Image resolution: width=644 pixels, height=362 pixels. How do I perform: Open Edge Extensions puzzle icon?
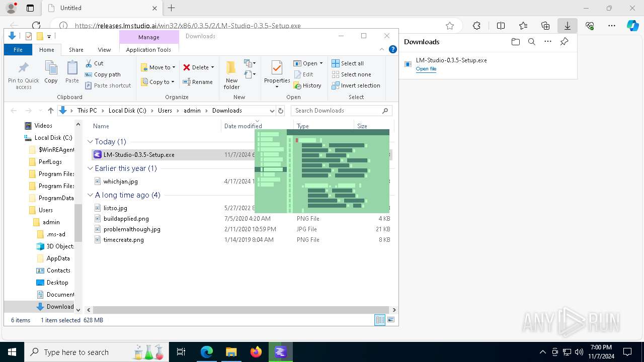(x=476, y=26)
